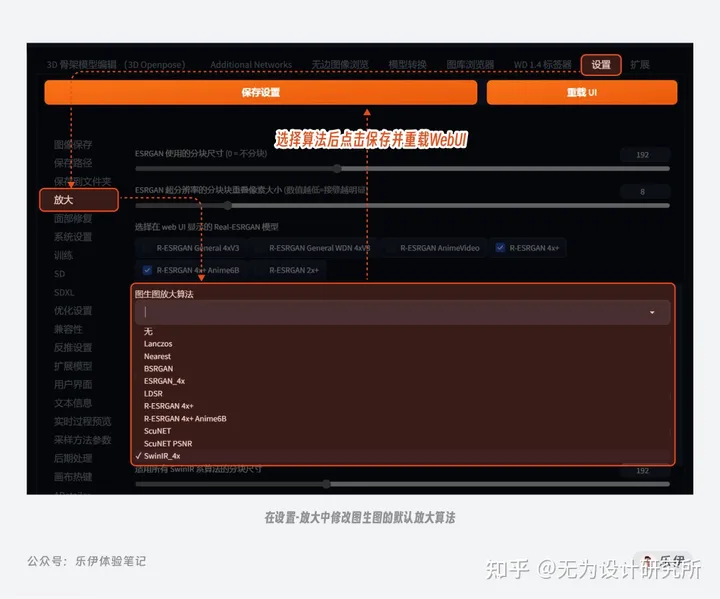Click the SwinIR tile size value 192
Image resolution: width=720 pixels, height=599 pixels.
pyautogui.click(x=642, y=471)
